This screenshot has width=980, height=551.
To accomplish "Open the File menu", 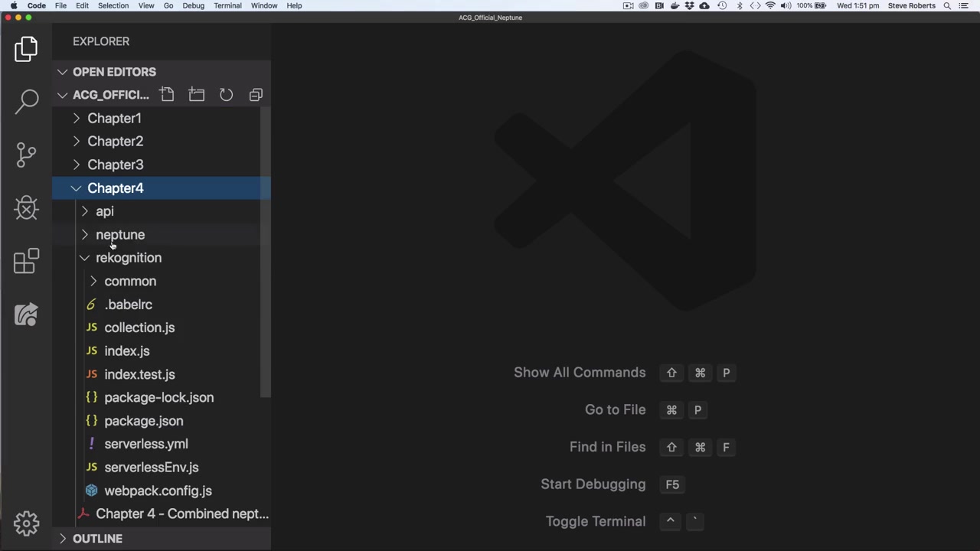I will click(x=60, y=5).
